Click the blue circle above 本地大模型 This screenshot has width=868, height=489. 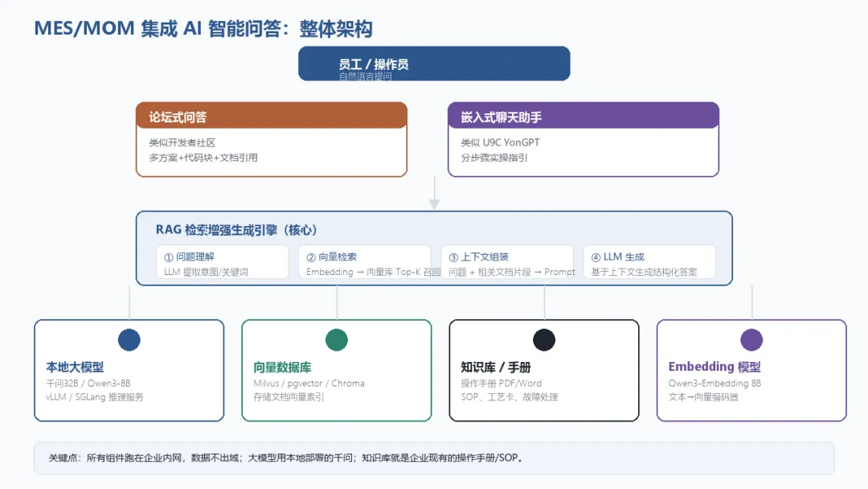(x=129, y=340)
